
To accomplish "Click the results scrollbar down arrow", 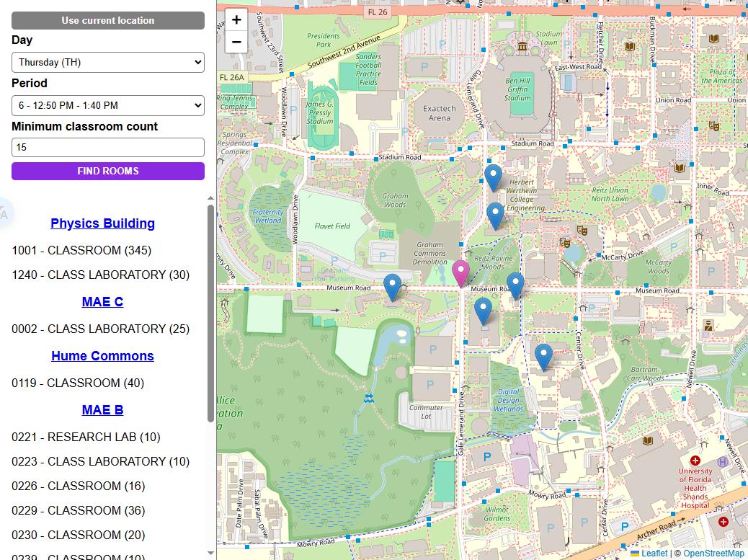I will (211, 554).
